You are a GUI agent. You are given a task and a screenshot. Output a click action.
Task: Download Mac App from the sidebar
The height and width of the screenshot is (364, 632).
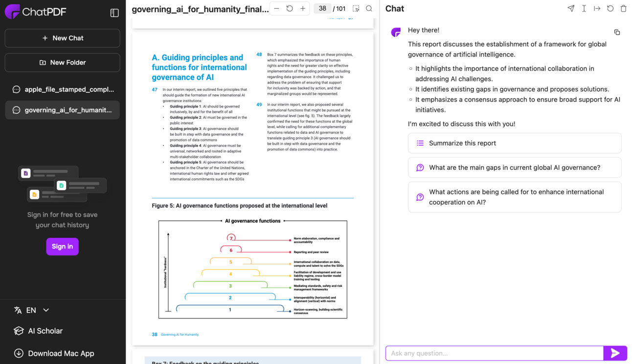[54, 353]
